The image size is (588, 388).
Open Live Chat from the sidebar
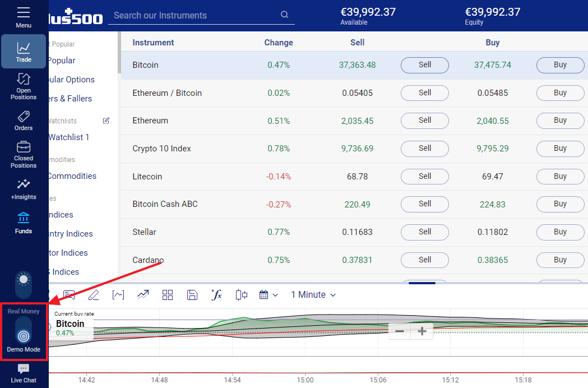click(23, 372)
